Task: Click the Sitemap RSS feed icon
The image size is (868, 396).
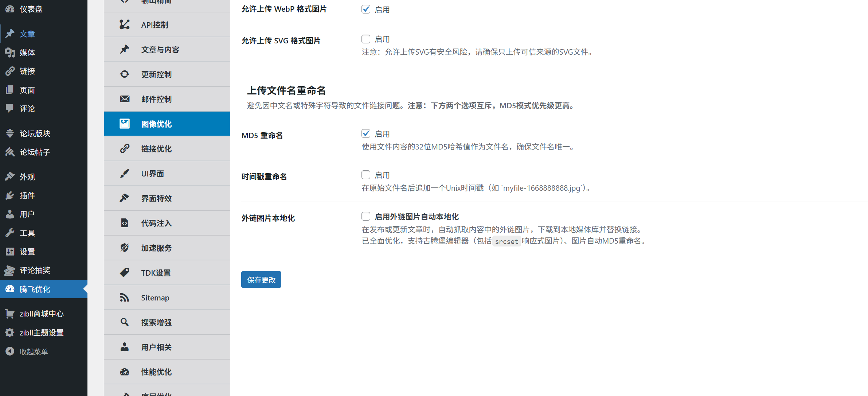Action: tap(124, 297)
